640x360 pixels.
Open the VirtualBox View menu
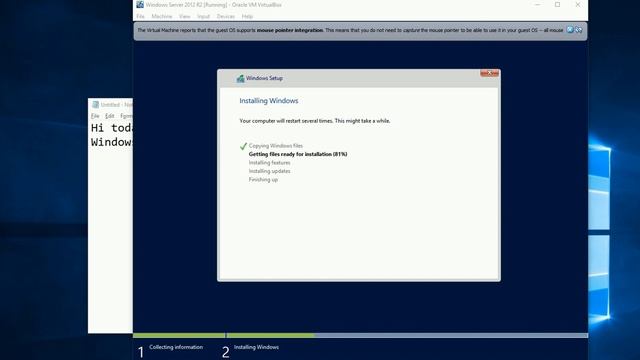click(x=184, y=16)
